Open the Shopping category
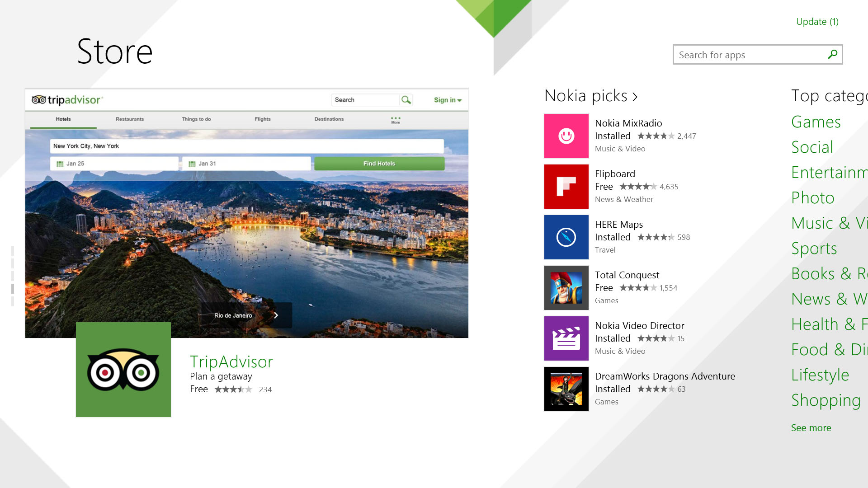868x488 pixels. (826, 400)
